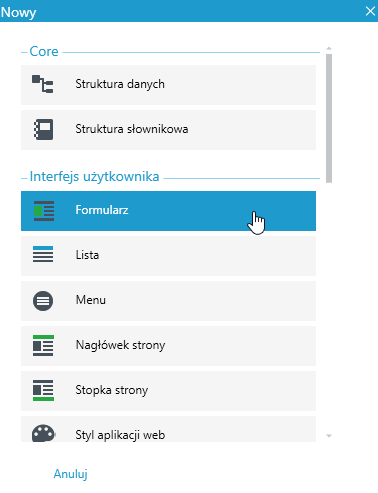Select Nagłówek strony text
Image resolution: width=378 pixels, height=493 pixels.
point(120,345)
